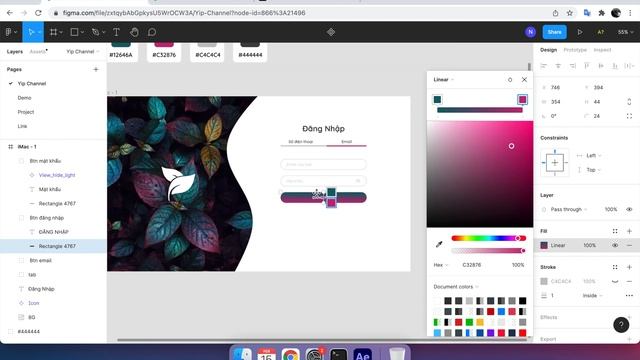Image resolution: width=640 pixels, height=360 pixels.
Task: Select the Rectangle shape tool
Action: pos(74,32)
